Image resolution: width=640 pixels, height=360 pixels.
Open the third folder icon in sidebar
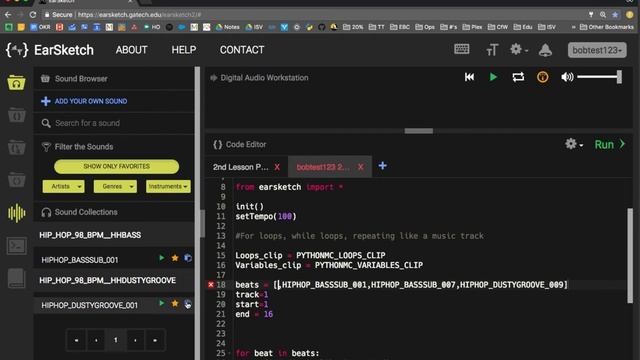(16, 148)
